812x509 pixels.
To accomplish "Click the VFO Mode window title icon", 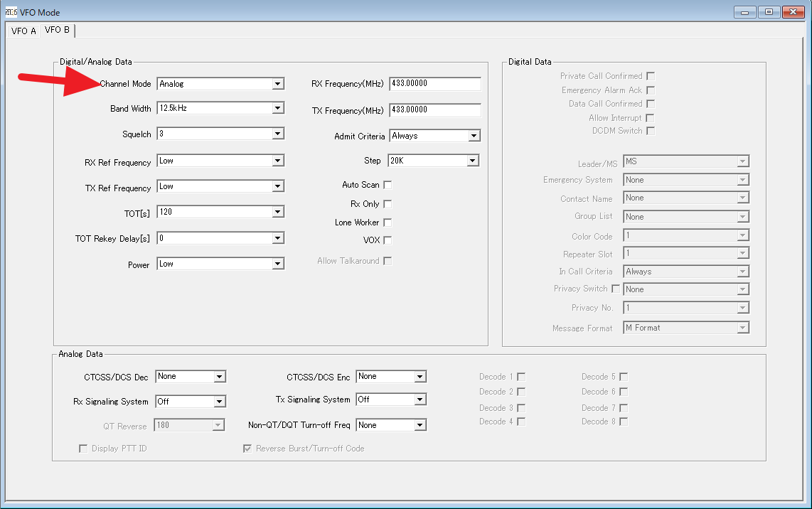I will [x=11, y=12].
